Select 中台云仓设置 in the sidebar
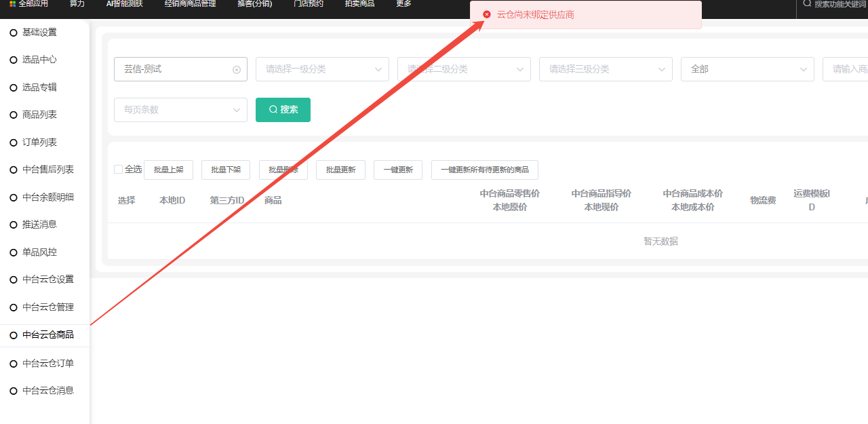The width and height of the screenshot is (868, 424). [x=47, y=280]
